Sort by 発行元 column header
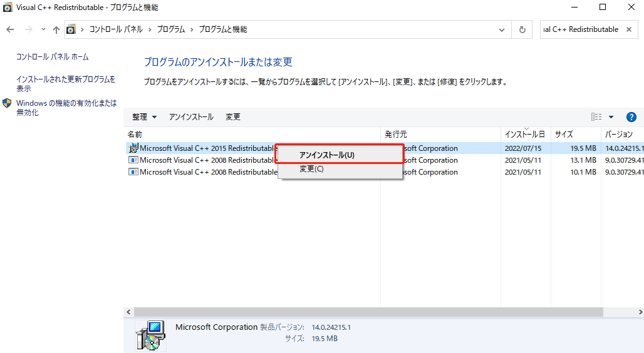The image size is (644, 353). (440, 134)
